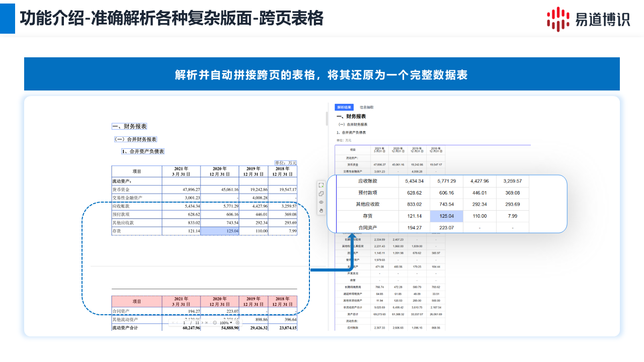Open the 100% zoom level dropdown
The image size is (644, 362).
tap(226, 322)
